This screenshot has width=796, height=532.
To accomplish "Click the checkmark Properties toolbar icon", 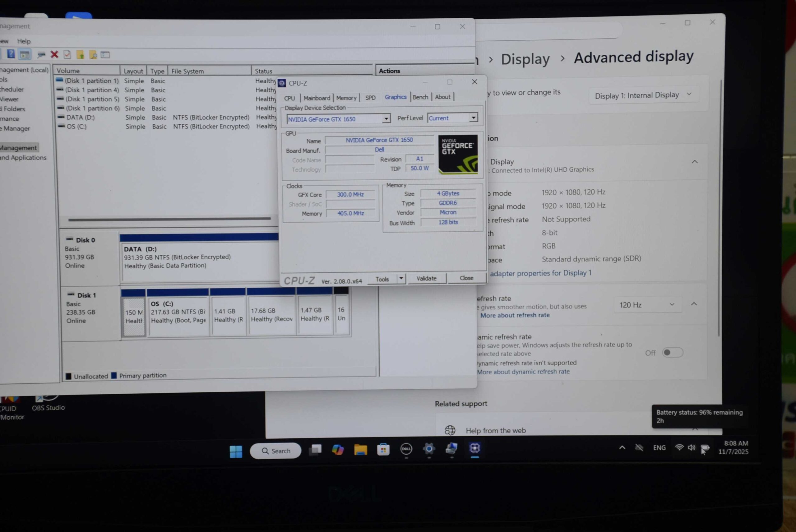I will tap(67, 54).
